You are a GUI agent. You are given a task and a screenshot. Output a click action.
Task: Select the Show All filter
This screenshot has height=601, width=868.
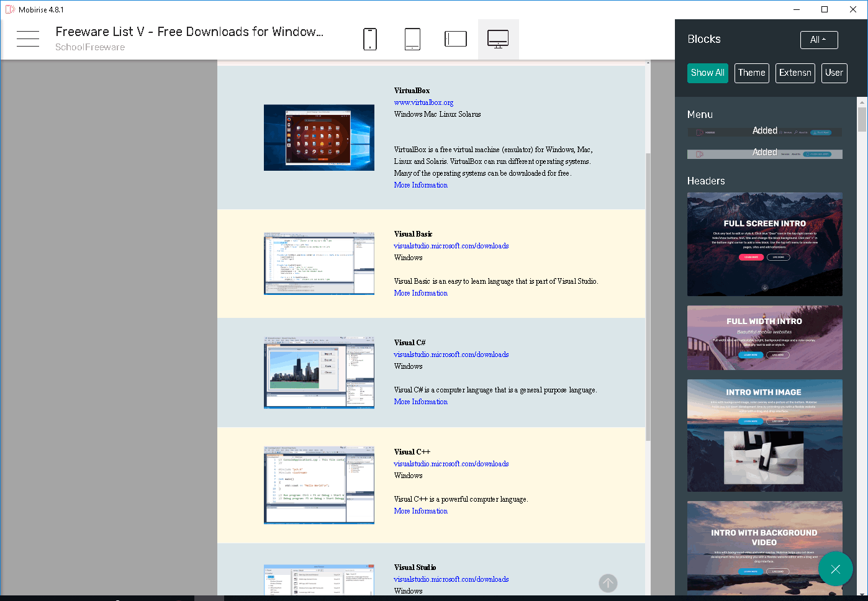(x=708, y=73)
